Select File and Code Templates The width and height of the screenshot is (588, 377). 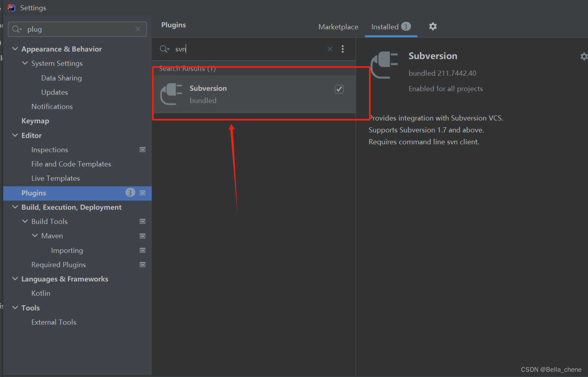71,164
